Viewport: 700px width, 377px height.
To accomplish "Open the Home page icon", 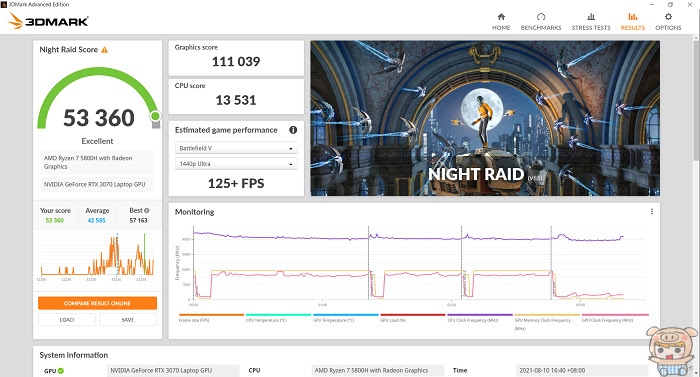I will 501,17.
